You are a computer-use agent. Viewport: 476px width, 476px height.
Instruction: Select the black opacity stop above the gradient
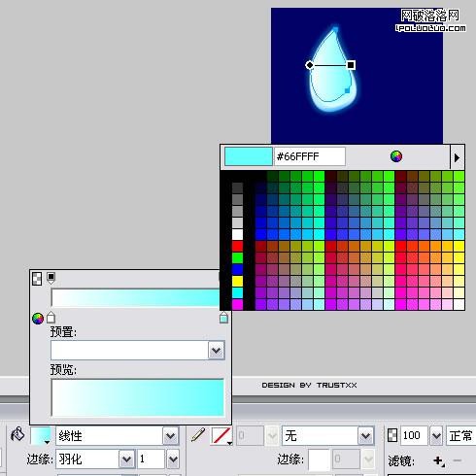51,278
